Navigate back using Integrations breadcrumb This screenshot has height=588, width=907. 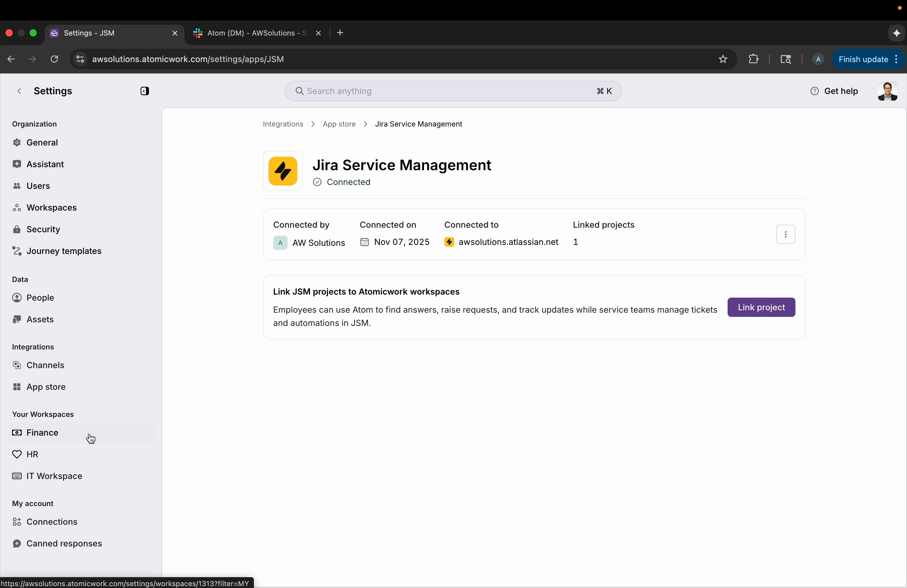pyautogui.click(x=283, y=124)
